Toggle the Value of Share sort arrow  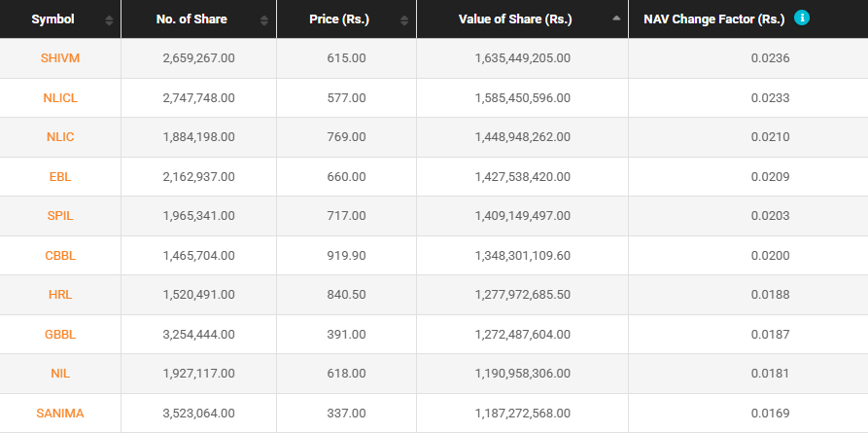[615, 18]
